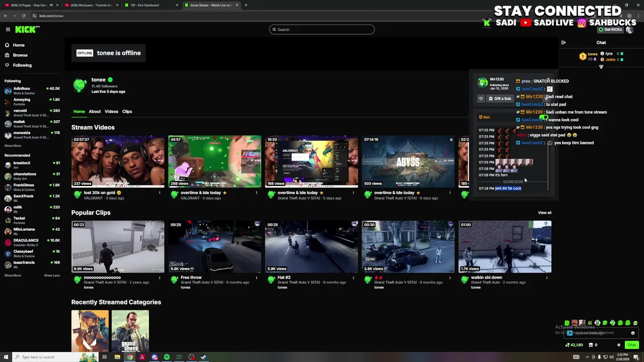
Task: Open the emote picker in chat input
Action: (x=633, y=333)
